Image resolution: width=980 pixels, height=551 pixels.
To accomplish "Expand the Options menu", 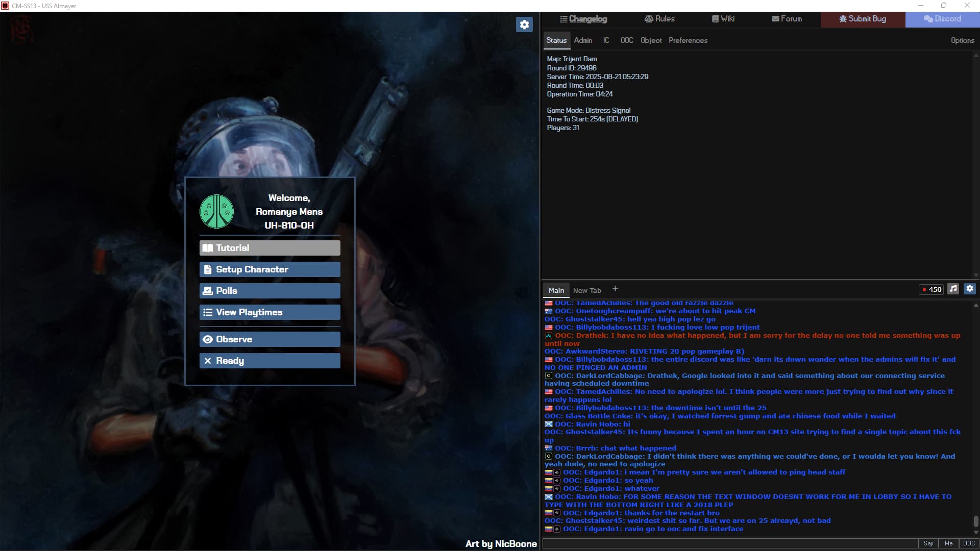I will pos(962,40).
